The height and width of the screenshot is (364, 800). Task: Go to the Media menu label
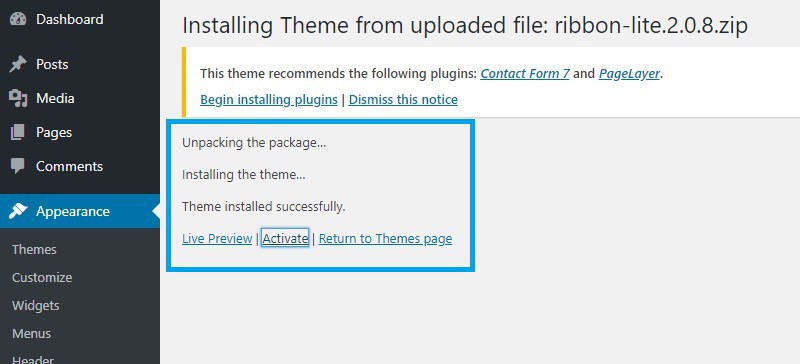[x=55, y=99]
